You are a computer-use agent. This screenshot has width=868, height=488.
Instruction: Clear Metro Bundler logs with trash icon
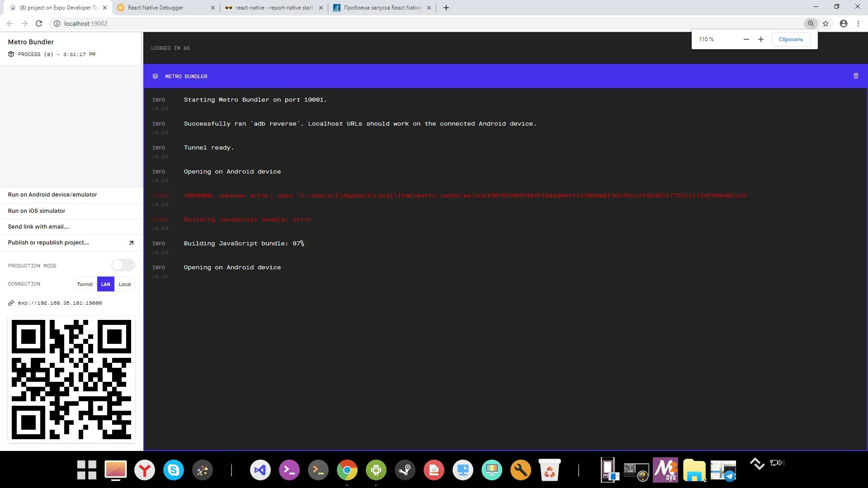[855, 76]
